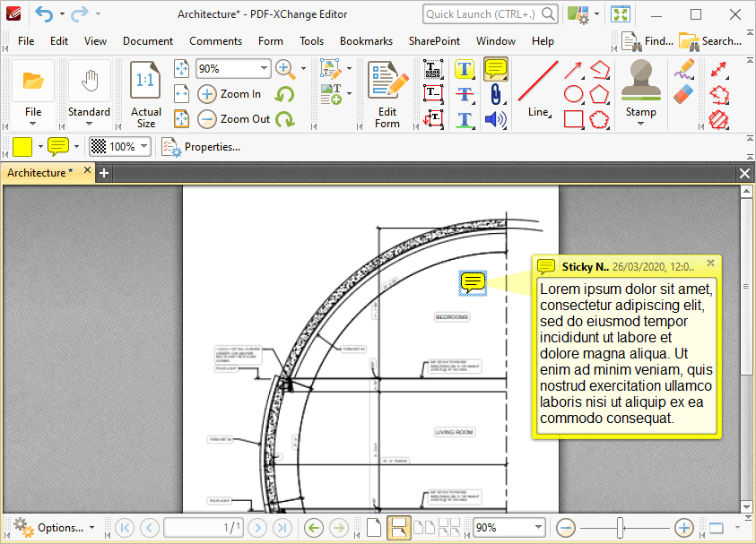
Task: Open the zoom level dropdown in the toolbar
Action: (x=264, y=69)
